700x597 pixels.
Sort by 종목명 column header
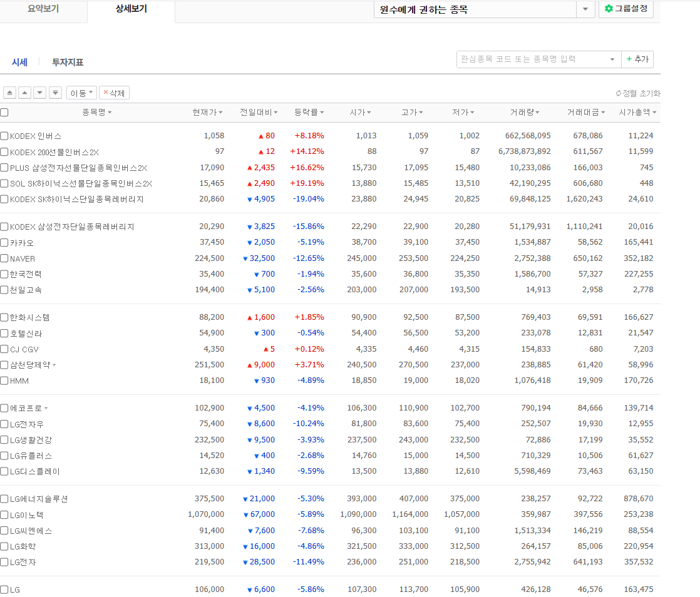[97, 112]
